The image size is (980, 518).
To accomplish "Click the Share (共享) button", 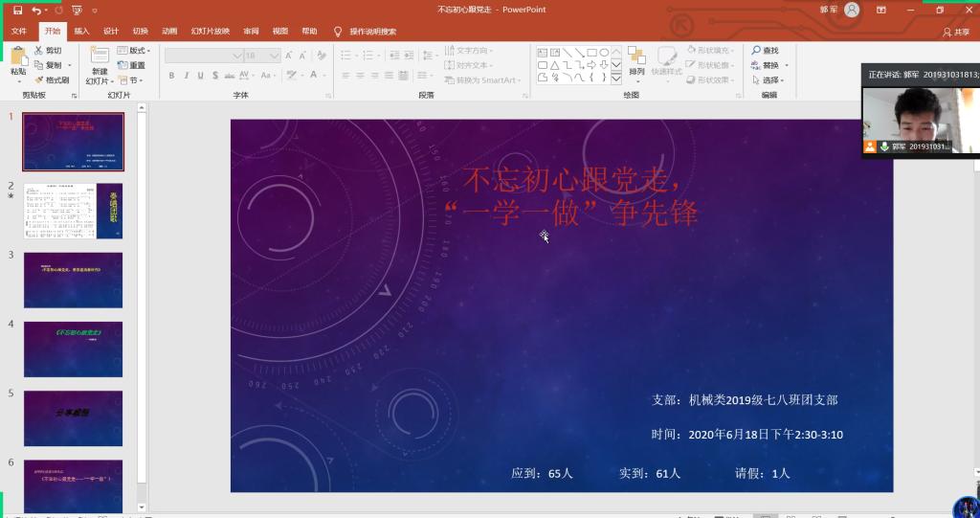I will (955, 32).
